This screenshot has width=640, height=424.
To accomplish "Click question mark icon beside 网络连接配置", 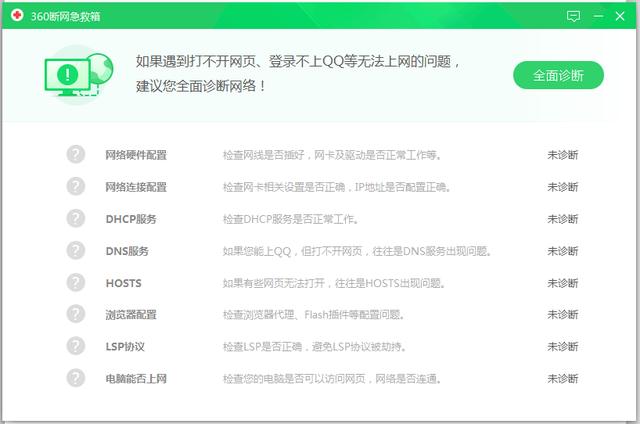I will [x=76, y=186].
